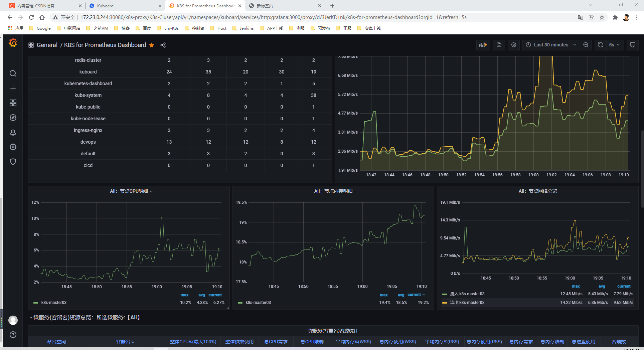
Task: Click the 节点内存明细 panel title
Action: (x=333, y=191)
